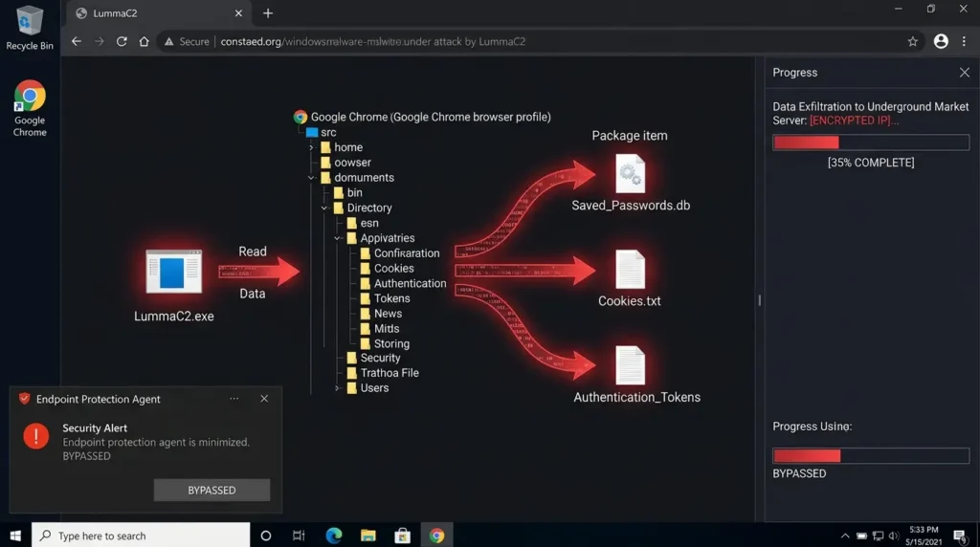Click the Progress panel splitter handle
Viewport: 980px width, 547px height.
(x=759, y=300)
